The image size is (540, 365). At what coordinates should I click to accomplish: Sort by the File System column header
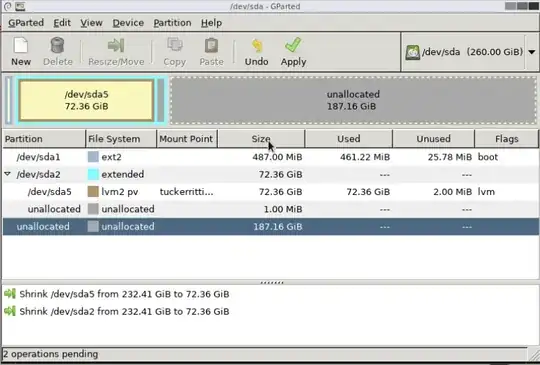(121, 139)
